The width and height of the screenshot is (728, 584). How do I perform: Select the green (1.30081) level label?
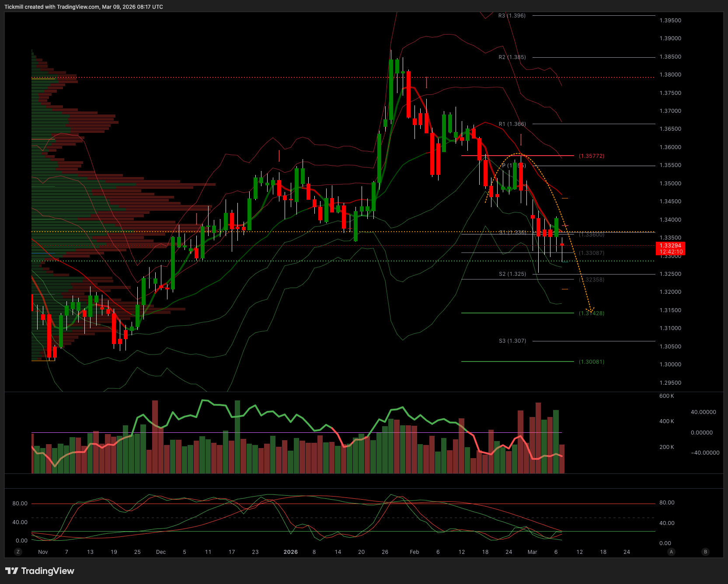tap(592, 362)
